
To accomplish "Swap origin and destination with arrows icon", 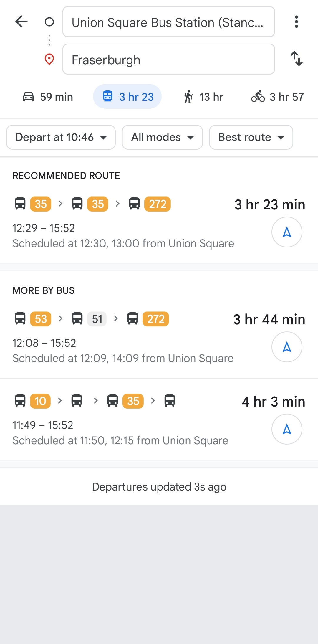I will (297, 59).
